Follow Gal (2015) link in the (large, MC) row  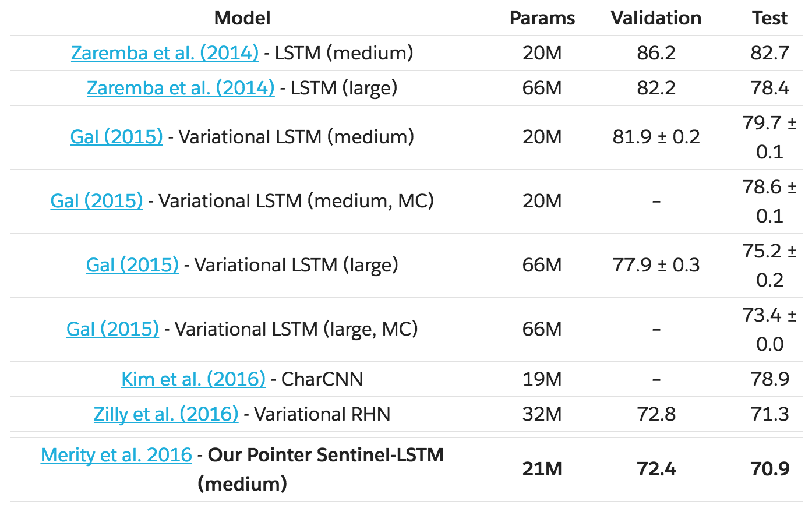pyautogui.click(x=112, y=329)
